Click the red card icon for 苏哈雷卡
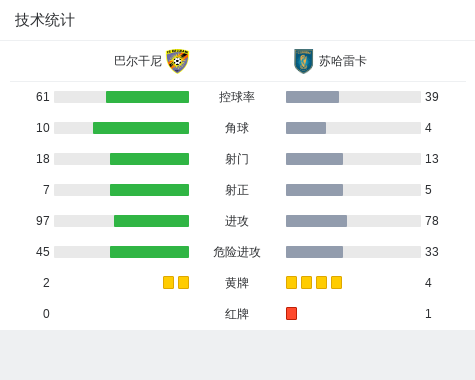 291,313
